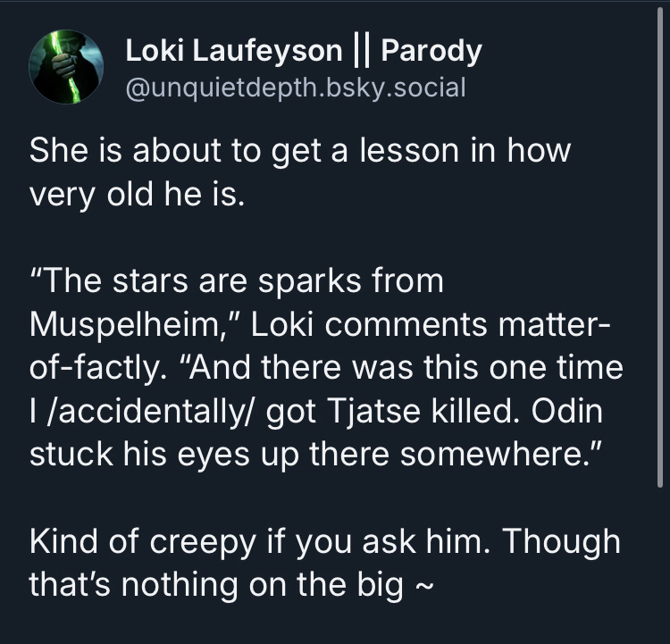Viewport: 670px width, 644px height.
Task: Open the Loki Laufeyson display name
Action: click(x=233, y=52)
